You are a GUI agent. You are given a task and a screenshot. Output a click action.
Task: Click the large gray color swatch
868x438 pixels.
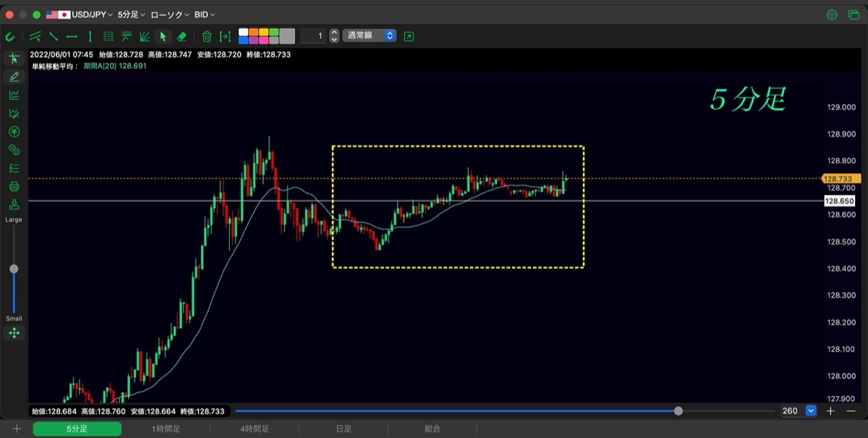287,36
